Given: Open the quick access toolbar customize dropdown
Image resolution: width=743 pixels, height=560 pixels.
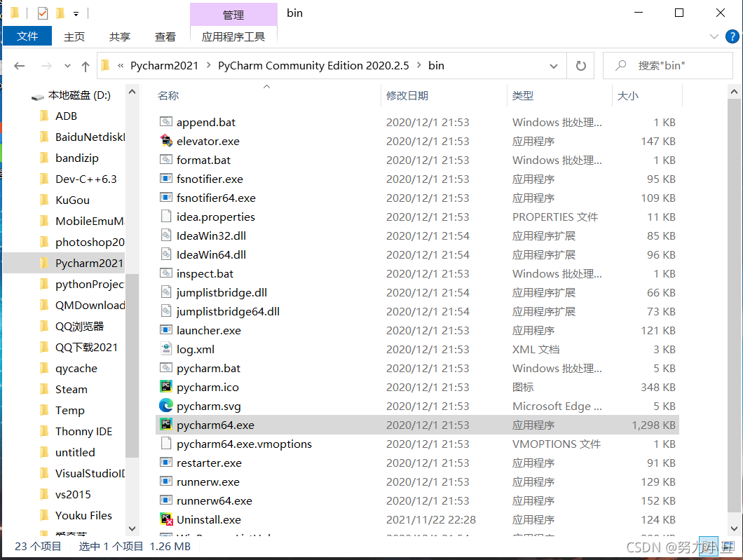Looking at the screenshot, I should pos(76,14).
